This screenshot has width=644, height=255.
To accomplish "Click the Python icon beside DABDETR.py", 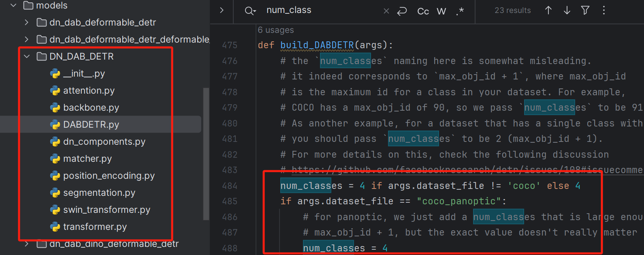I will coord(55,124).
